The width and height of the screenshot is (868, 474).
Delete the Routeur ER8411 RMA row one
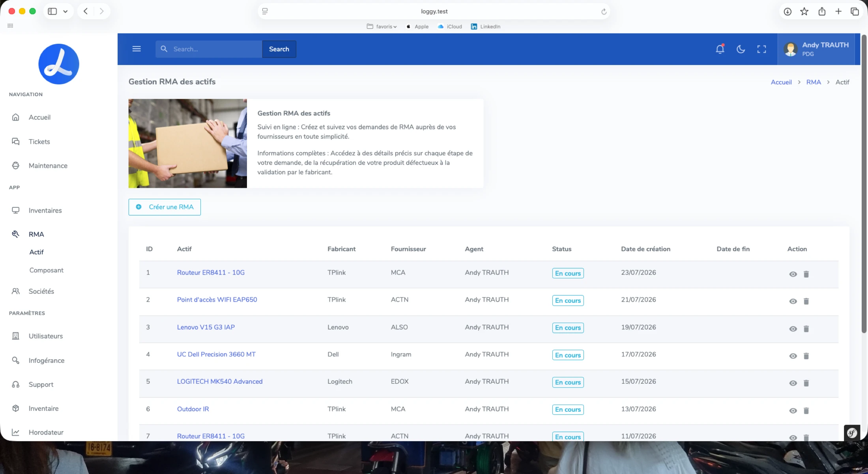pos(806,274)
